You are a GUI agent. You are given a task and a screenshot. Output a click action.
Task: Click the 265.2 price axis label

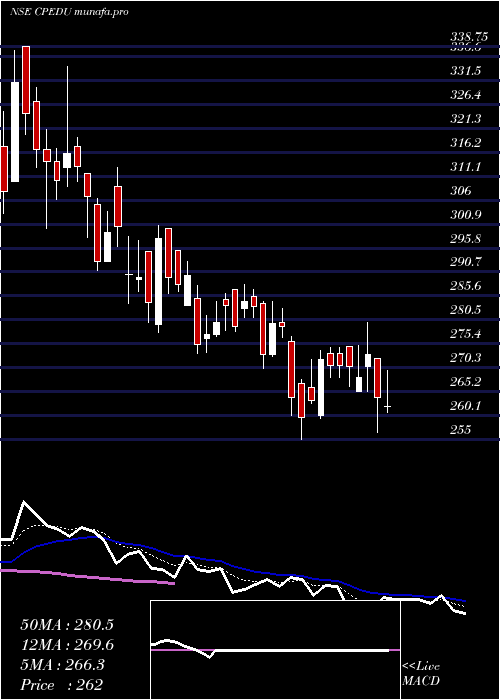coord(466,382)
